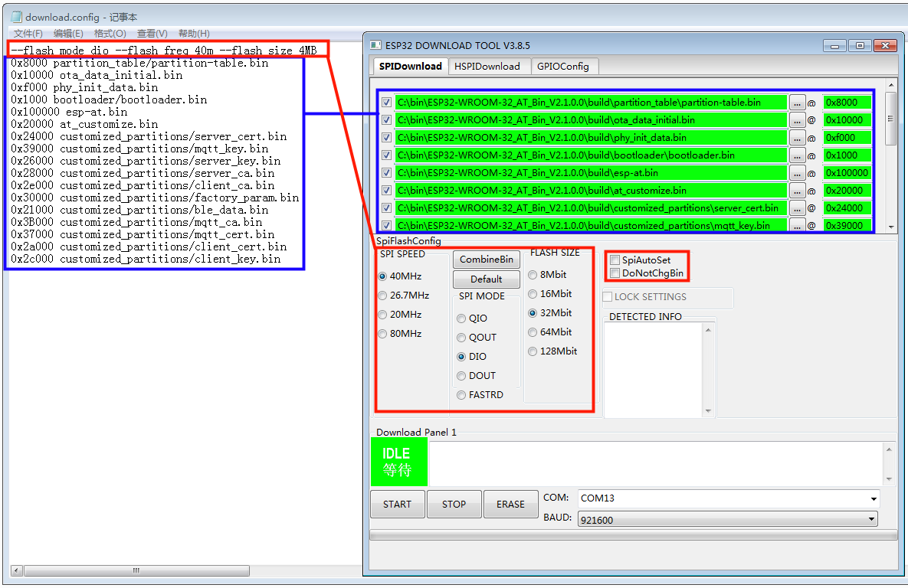The height and width of the screenshot is (588, 908).
Task: Select 80MHz SPI speed option
Action: click(x=382, y=334)
